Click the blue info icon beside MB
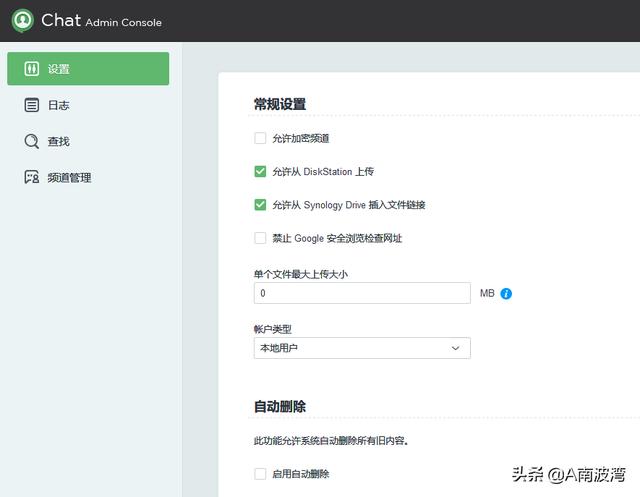 (x=506, y=293)
